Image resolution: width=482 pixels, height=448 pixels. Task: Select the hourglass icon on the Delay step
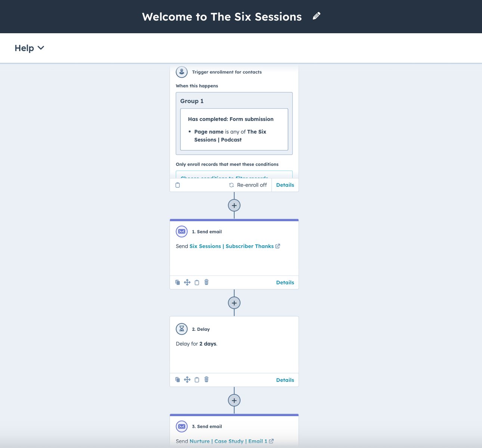182,329
